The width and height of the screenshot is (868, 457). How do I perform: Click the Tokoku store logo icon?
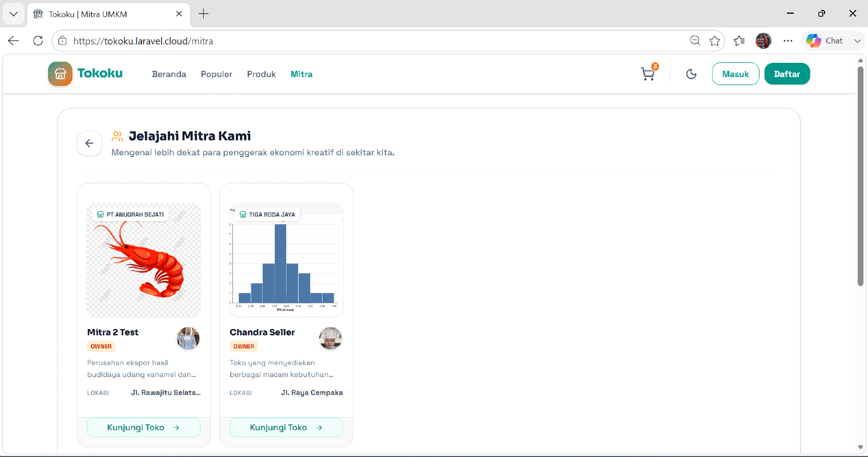(60, 74)
